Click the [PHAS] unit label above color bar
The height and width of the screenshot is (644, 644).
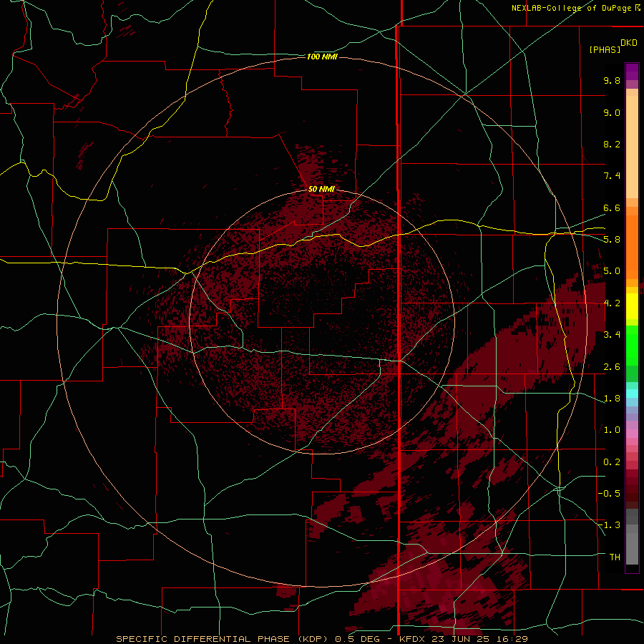pyautogui.click(x=605, y=49)
